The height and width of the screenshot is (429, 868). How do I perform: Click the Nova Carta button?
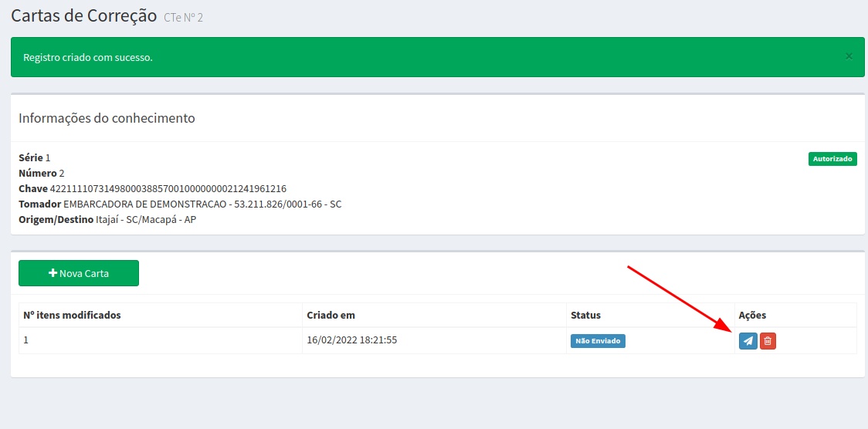click(x=79, y=273)
